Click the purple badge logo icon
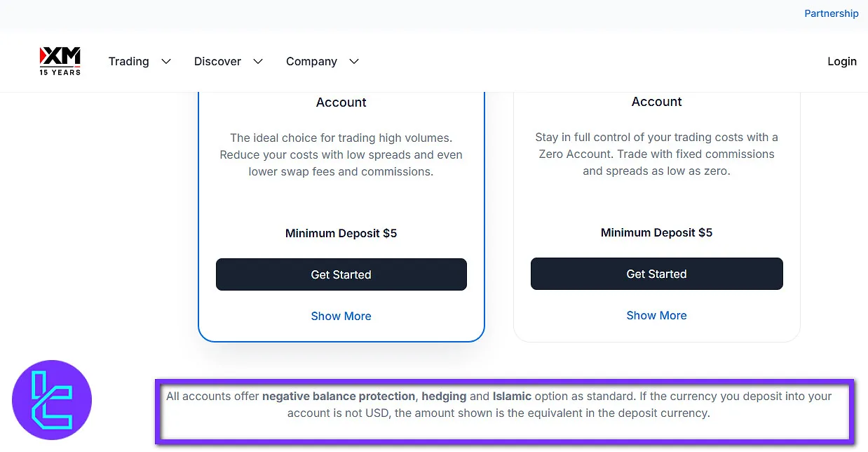 52,401
